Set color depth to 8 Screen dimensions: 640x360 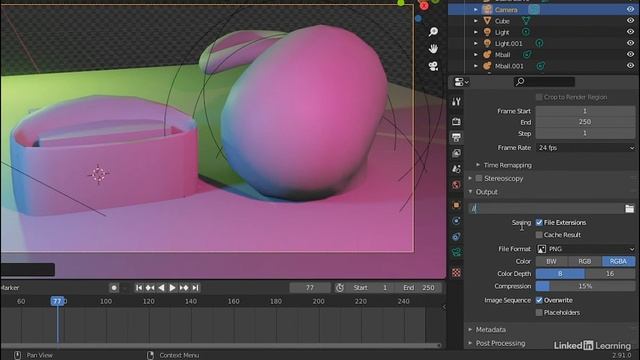click(560, 274)
